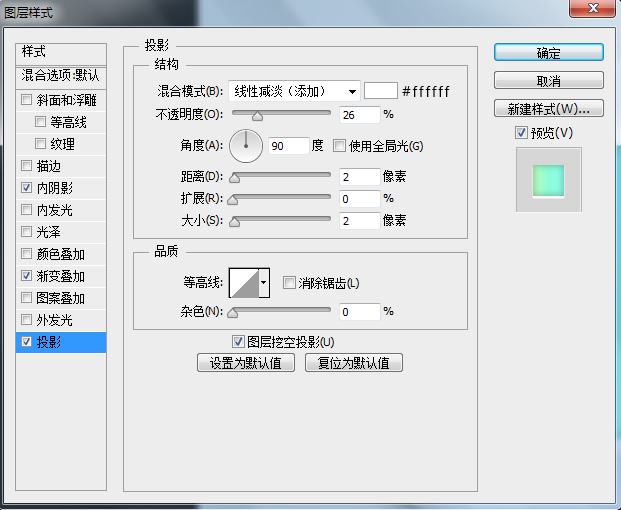Disable the 内阴影 effect checkbox

point(26,188)
